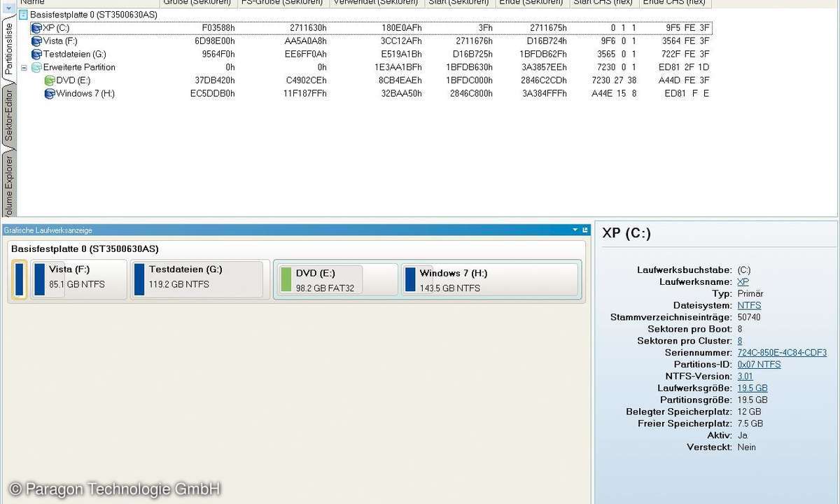Image resolution: width=840 pixels, height=504 pixels.
Task: Click the '9564F0h' size cell in Testdateien row
Action: point(218,54)
